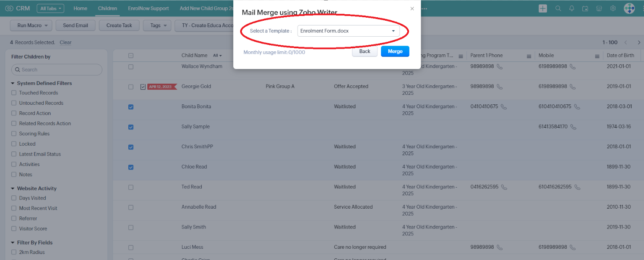Open the Select a Template dropdown
This screenshot has height=260, width=644.
coord(349,31)
